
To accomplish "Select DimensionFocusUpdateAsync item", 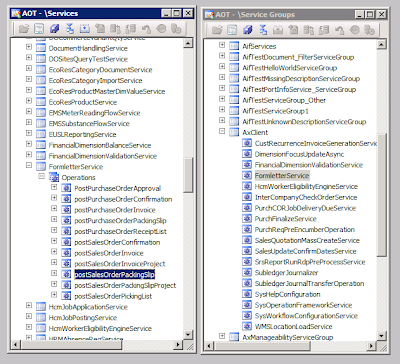I will click(x=299, y=154).
